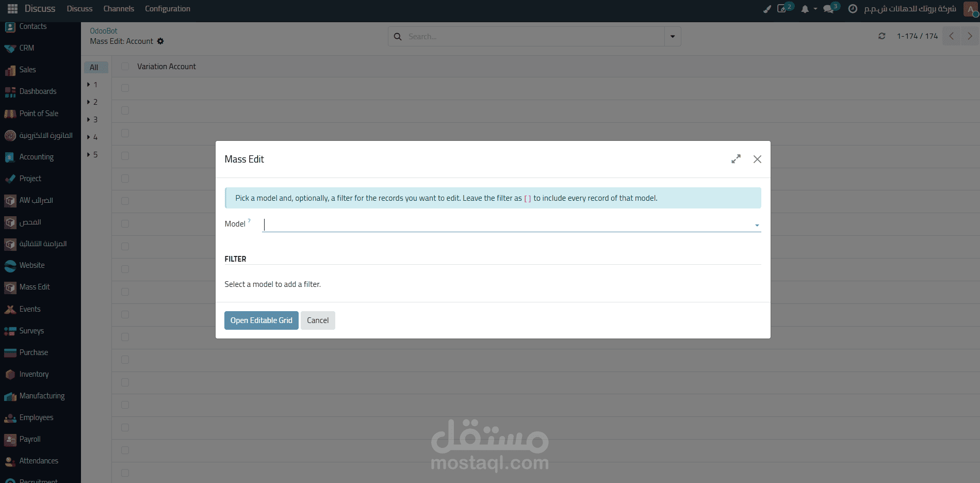Click the notification bell icon
The image size is (980, 483).
pos(805,9)
